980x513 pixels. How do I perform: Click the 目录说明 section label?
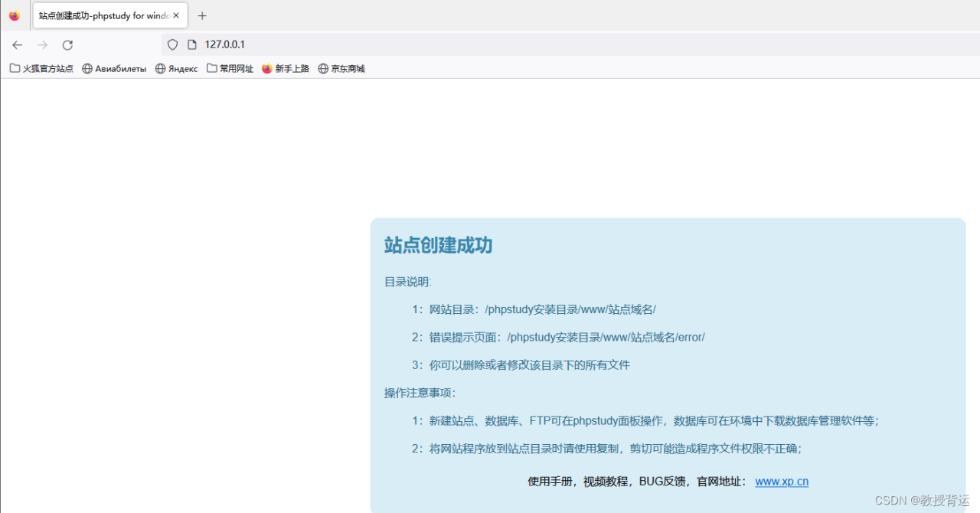coord(407,282)
